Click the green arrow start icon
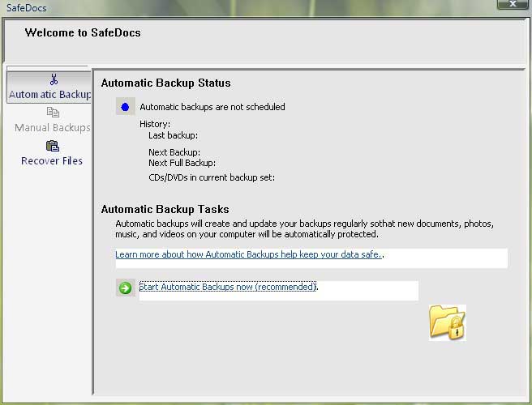This screenshot has height=405, width=532. (125, 288)
